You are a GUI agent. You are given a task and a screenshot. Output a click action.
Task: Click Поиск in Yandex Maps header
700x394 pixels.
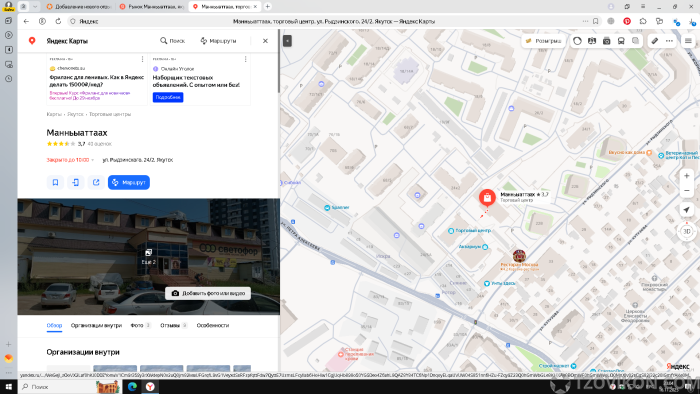(x=172, y=41)
